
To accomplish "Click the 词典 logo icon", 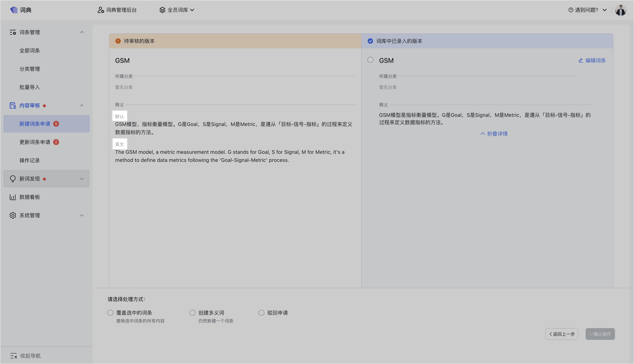I will pyautogui.click(x=14, y=10).
